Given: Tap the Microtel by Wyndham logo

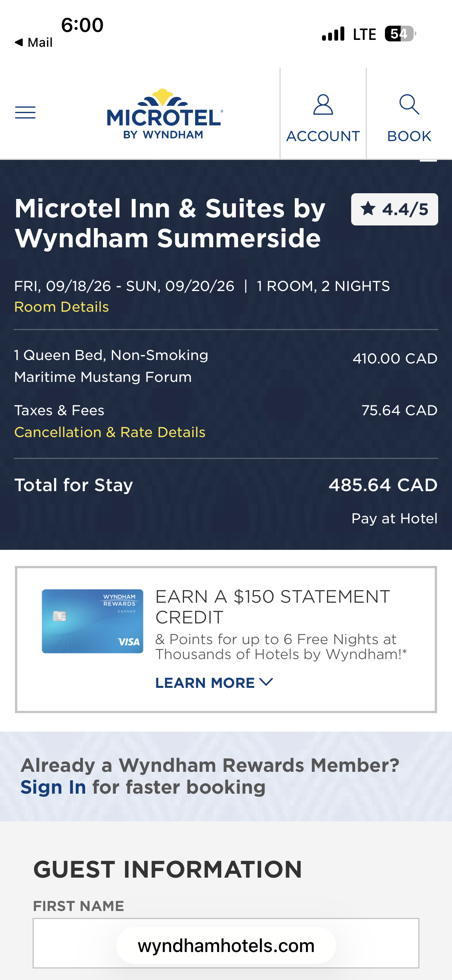Looking at the screenshot, I should [x=165, y=114].
